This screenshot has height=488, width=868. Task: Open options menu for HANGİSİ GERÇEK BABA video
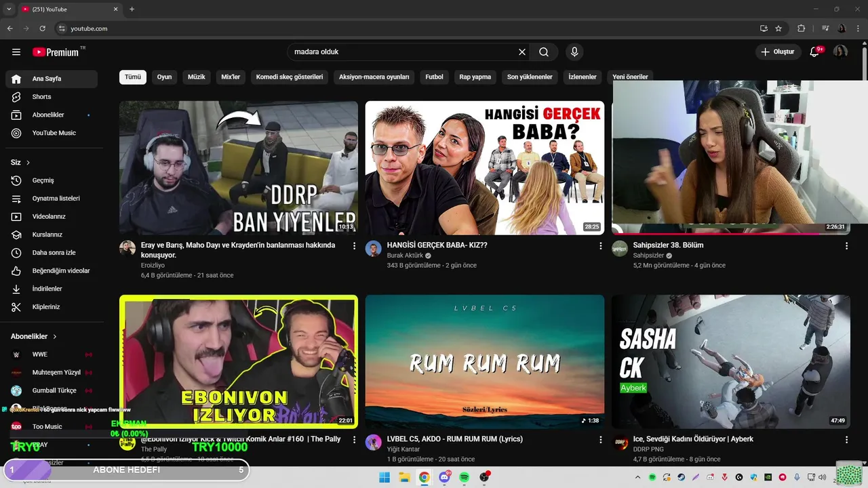coord(600,246)
